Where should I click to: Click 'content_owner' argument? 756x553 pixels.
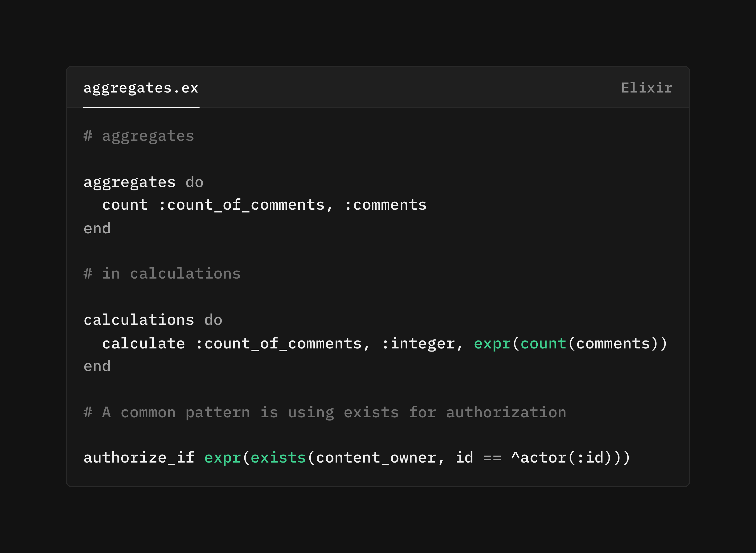pos(376,458)
